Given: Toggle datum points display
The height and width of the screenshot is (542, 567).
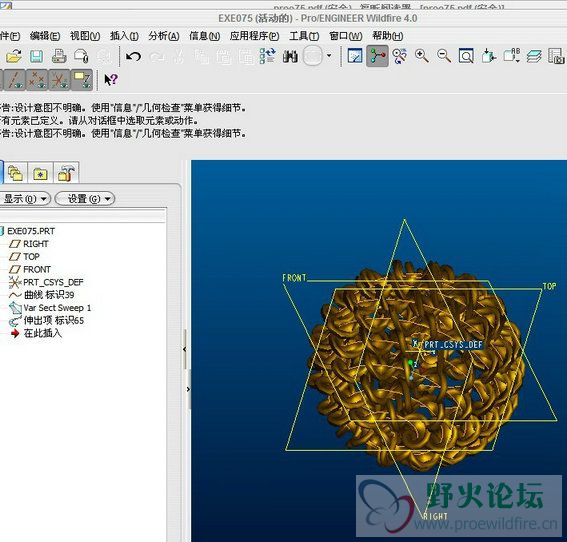Looking at the screenshot, I should pyautogui.click(x=37, y=80).
